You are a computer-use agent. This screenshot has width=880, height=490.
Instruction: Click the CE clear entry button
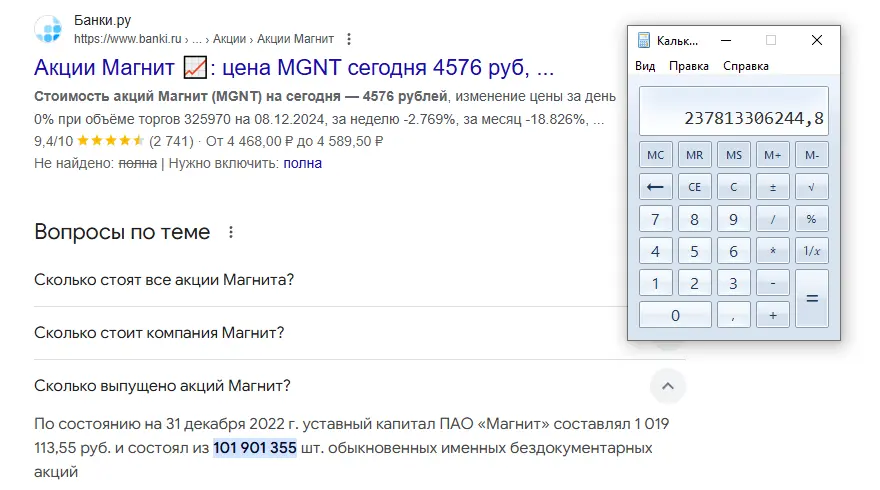(695, 187)
